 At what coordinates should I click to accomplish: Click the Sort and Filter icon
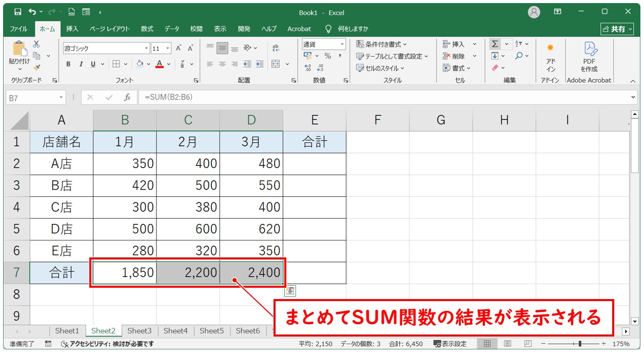pyautogui.click(x=518, y=44)
